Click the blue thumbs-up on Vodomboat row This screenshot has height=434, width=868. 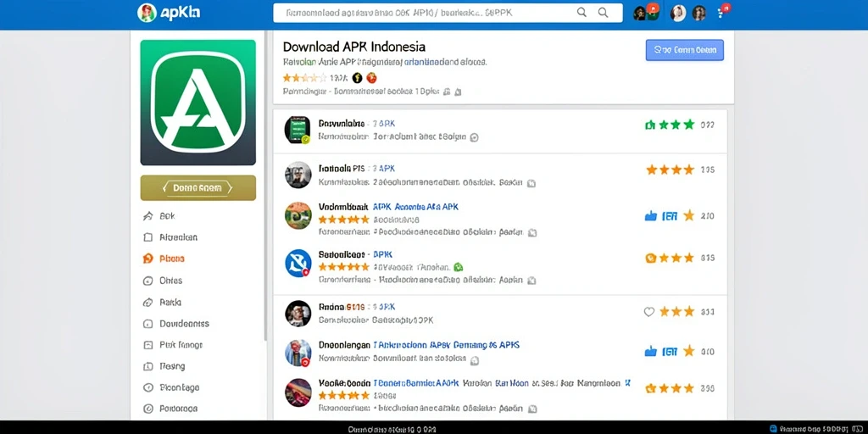[x=650, y=216]
